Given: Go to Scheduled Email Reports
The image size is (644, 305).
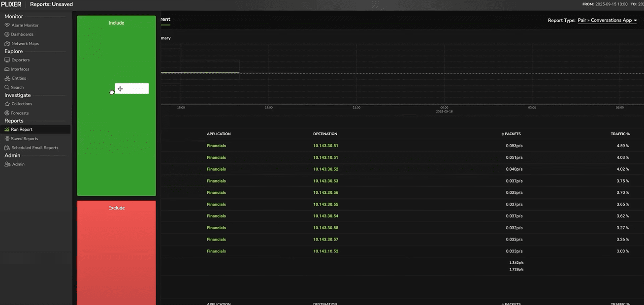Looking at the screenshot, I should tap(34, 148).
